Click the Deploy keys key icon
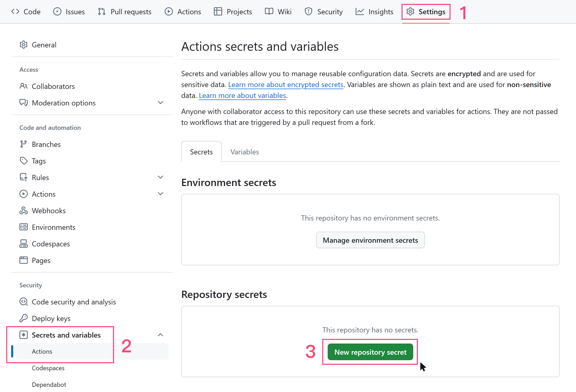 click(x=23, y=318)
